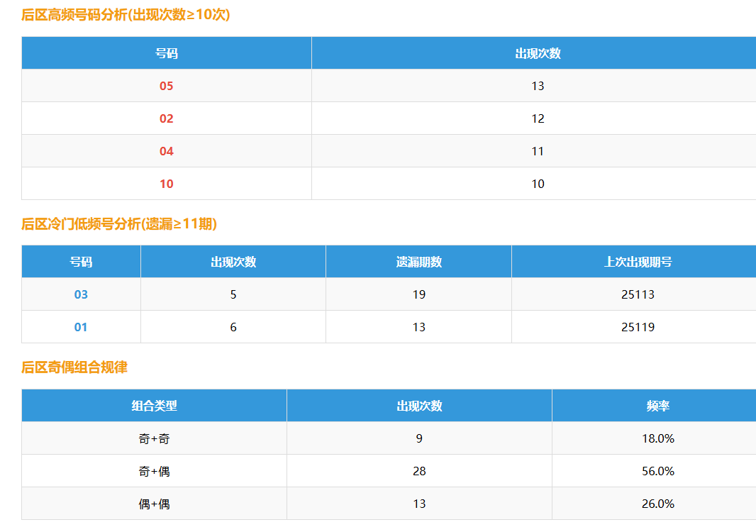Click the blue cold number 03
Viewport: 756px width, 532px height.
[x=81, y=294]
